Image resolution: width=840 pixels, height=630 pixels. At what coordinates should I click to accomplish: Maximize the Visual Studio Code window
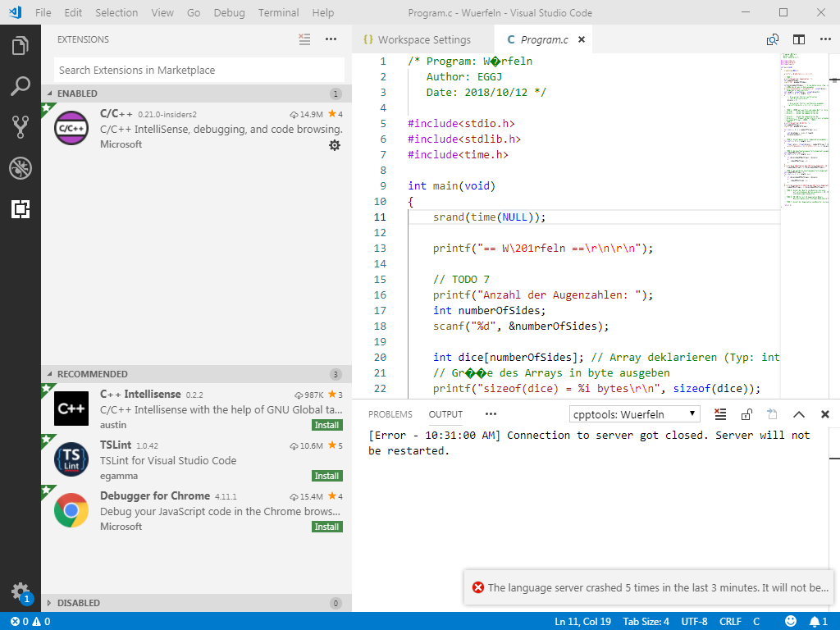(783, 12)
